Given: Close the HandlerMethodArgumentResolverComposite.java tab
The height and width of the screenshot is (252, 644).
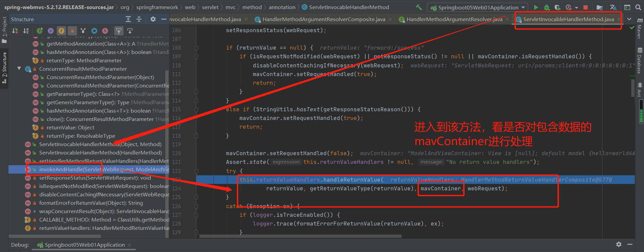Looking at the screenshot, I should tap(390, 19).
